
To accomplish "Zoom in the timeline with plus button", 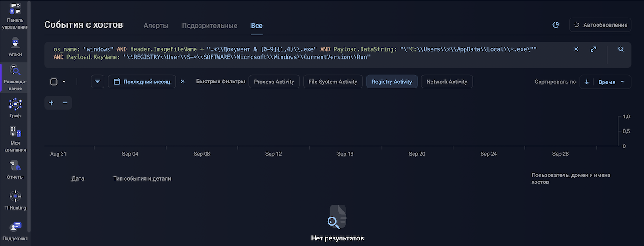I will 51,103.
